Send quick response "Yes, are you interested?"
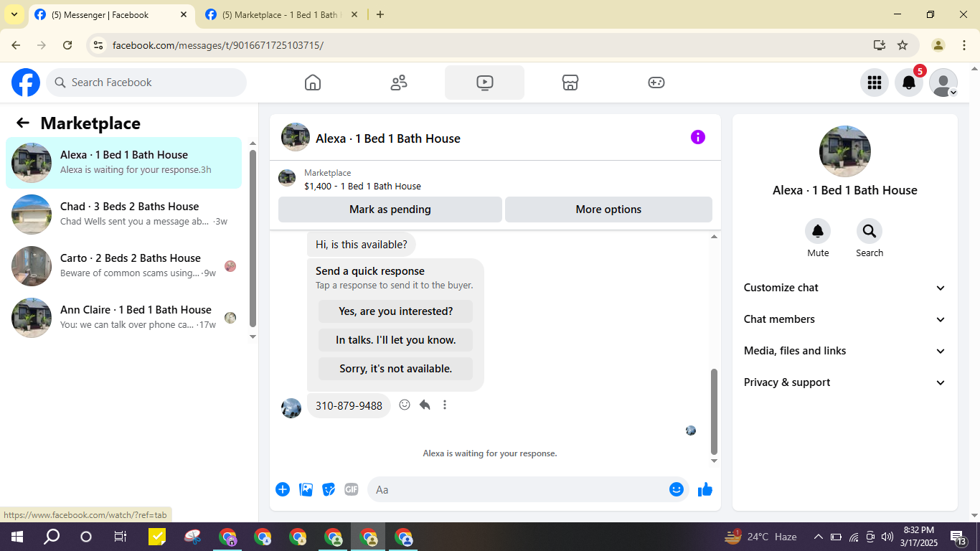Screen dimensions: 980x551 [x=396, y=311]
